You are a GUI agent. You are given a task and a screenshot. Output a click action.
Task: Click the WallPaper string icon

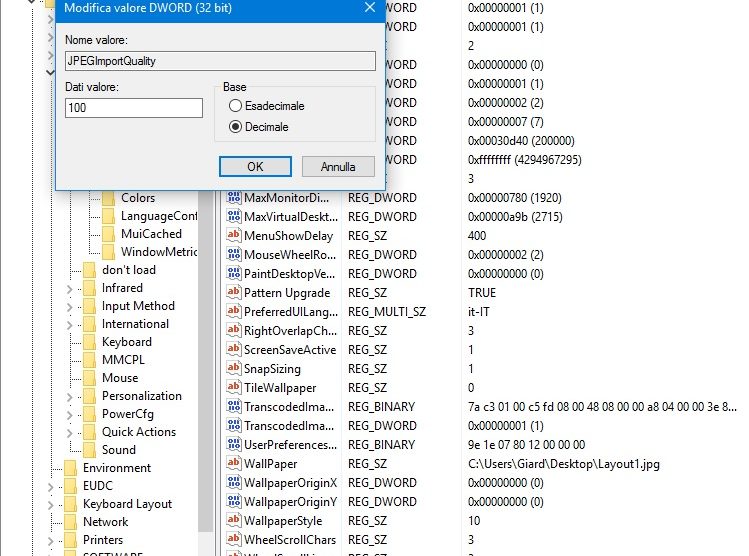234,463
